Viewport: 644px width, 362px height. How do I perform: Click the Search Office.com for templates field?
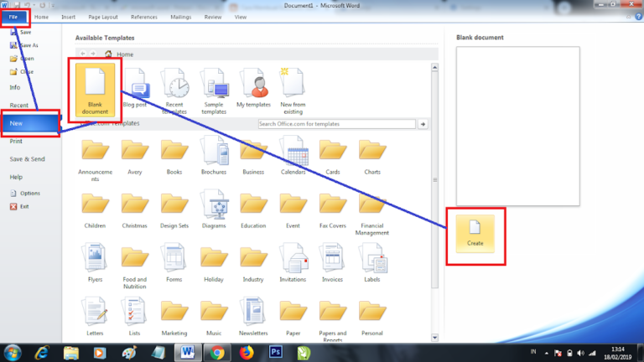point(336,123)
